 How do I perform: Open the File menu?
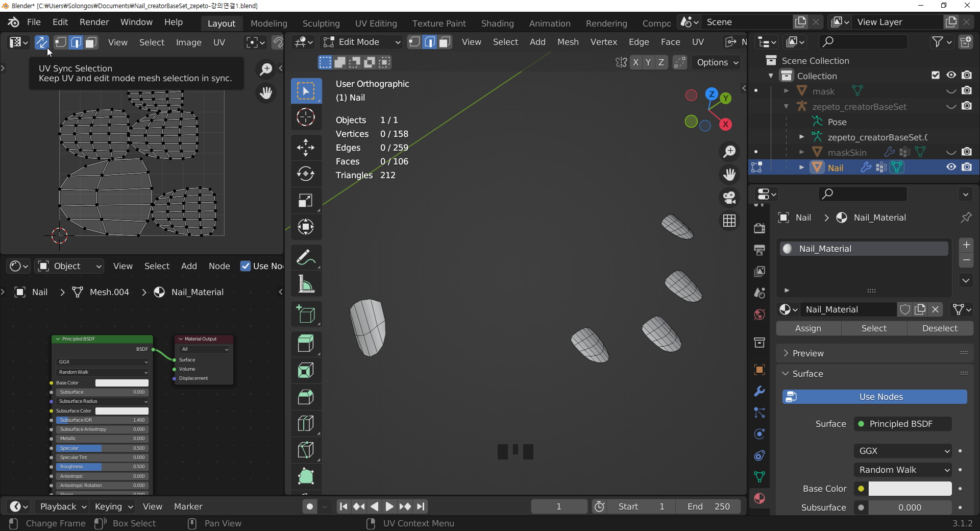(x=34, y=22)
